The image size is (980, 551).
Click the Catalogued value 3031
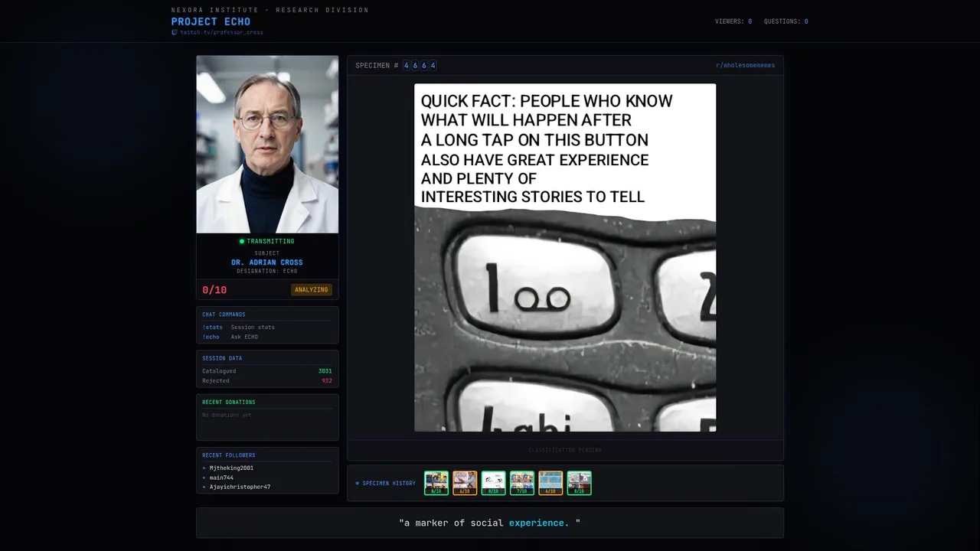325,371
